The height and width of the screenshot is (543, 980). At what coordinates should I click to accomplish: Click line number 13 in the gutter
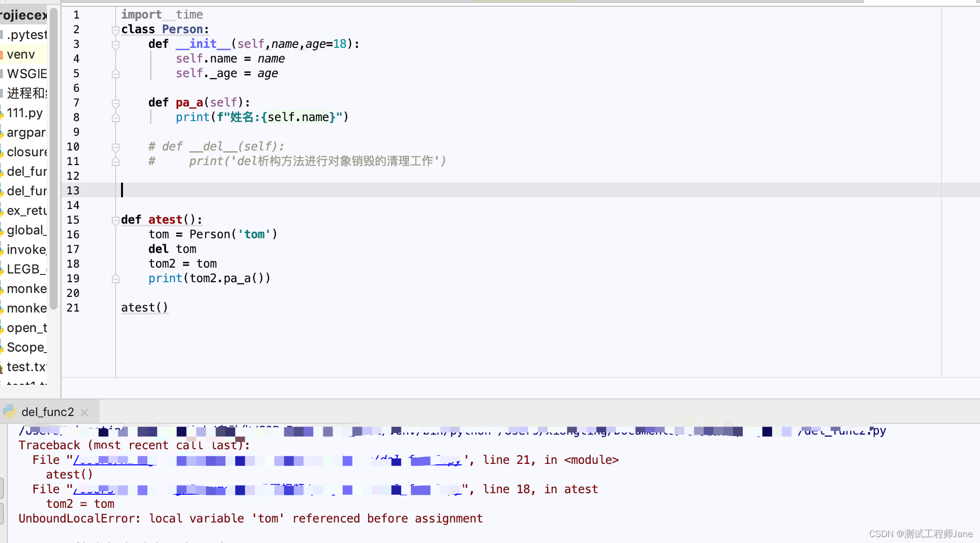[x=73, y=190]
